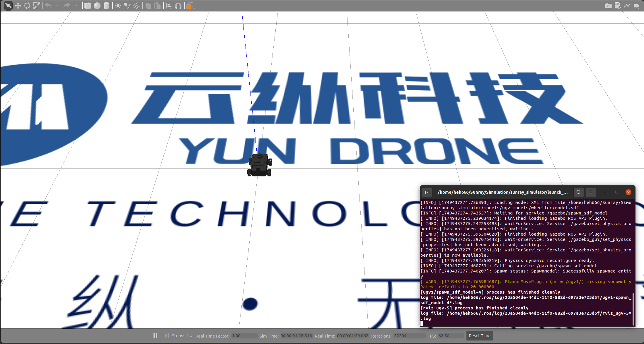This screenshot has height=344, width=644.
Task: Open the redo history dropdown arrow
Action: 76,6
